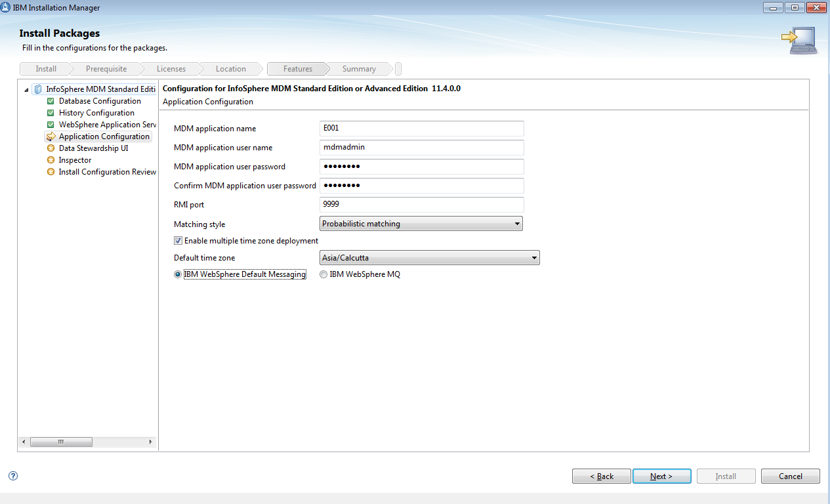Go to the Prerequisite wizard step
This screenshot has width=830, height=504.
click(x=106, y=69)
